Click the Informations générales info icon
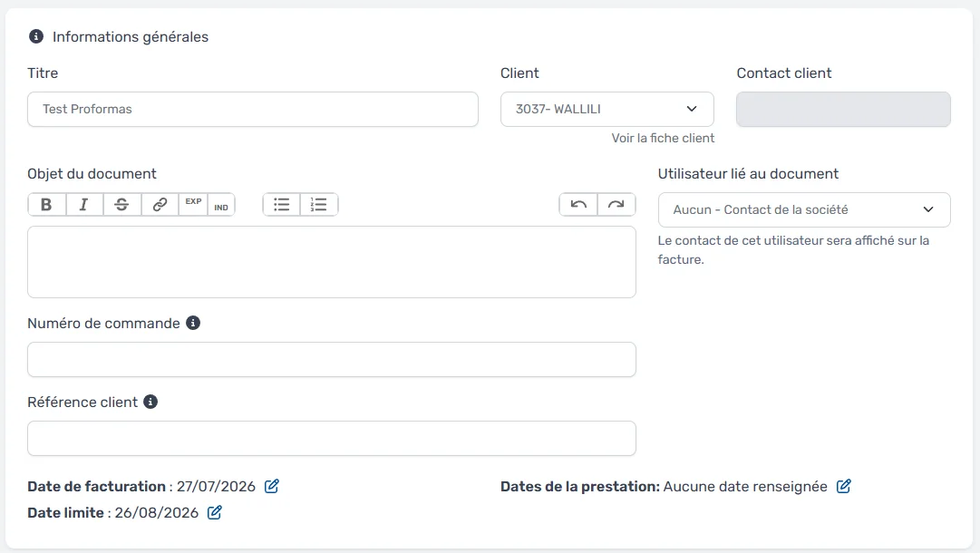 tap(36, 36)
